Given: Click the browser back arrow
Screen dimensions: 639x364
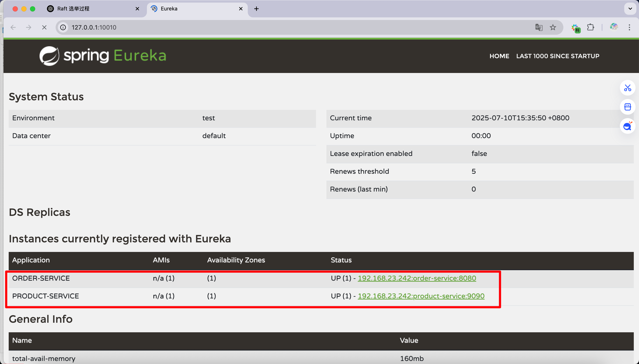Looking at the screenshot, I should pos(13,27).
